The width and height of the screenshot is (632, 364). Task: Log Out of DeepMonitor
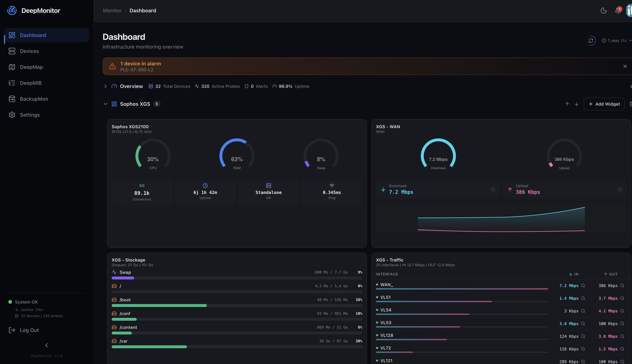click(29, 330)
